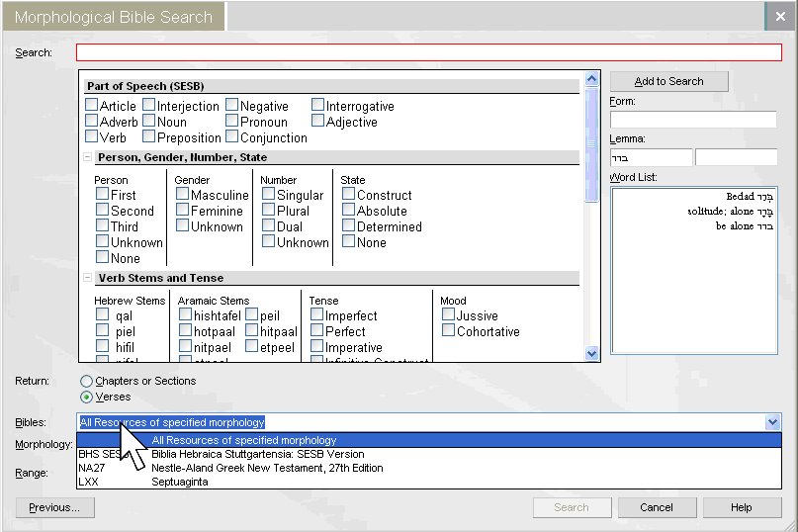Click the Previous... button
The height and width of the screenshot is (532, 798).
[54, 507]
